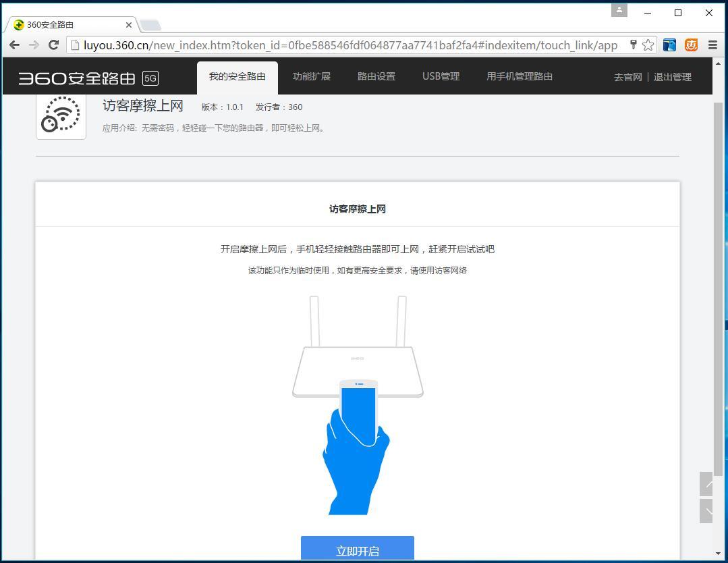Open the saved passwords key icon in address bar
728x563 pixels.
[633, 45]
